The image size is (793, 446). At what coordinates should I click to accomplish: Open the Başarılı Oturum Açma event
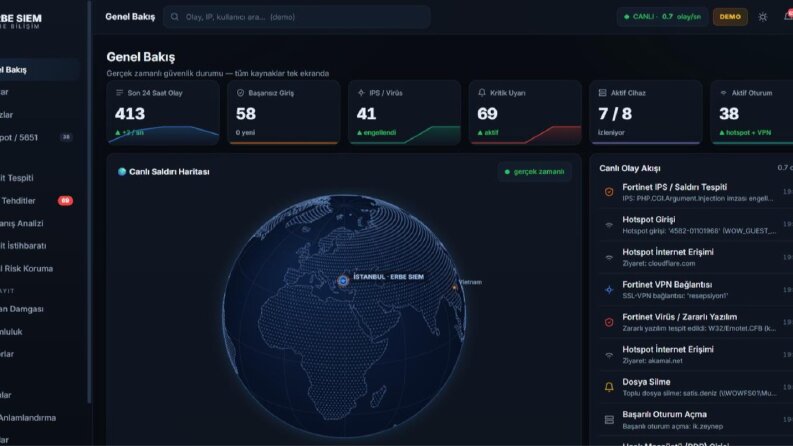pyautogui.click(x=696, y=420)
